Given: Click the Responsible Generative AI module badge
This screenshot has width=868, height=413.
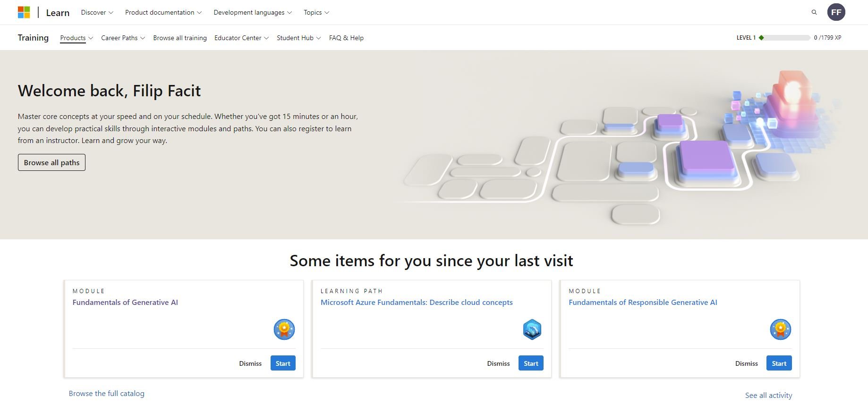Looking at the screenshot, I should 780,329.
